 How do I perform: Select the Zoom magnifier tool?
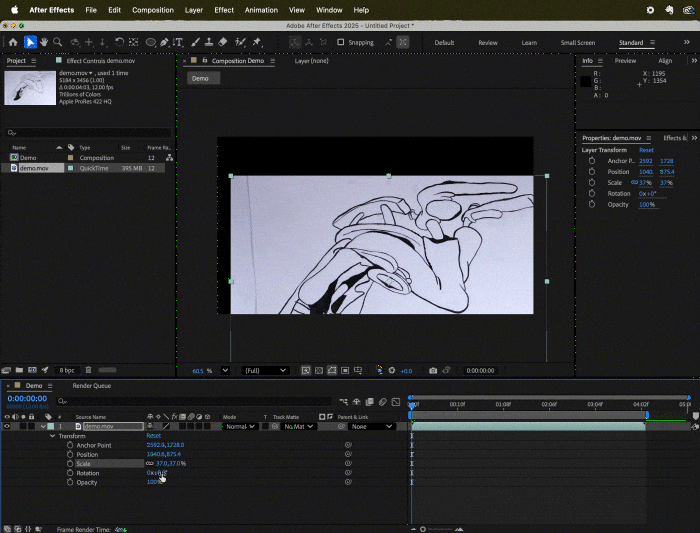tap(58, 42)
